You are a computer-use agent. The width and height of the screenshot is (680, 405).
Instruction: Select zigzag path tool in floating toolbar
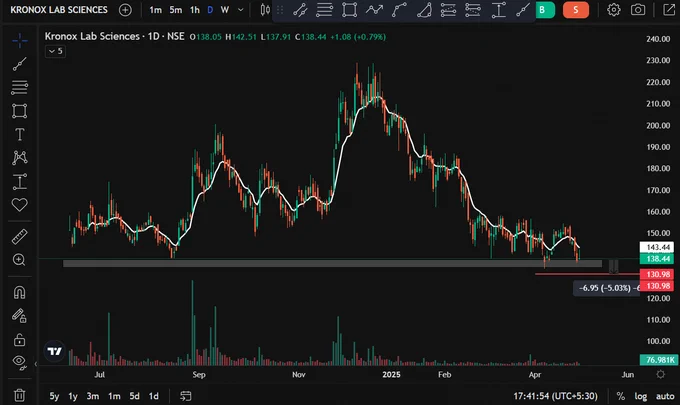click(374, 10)
